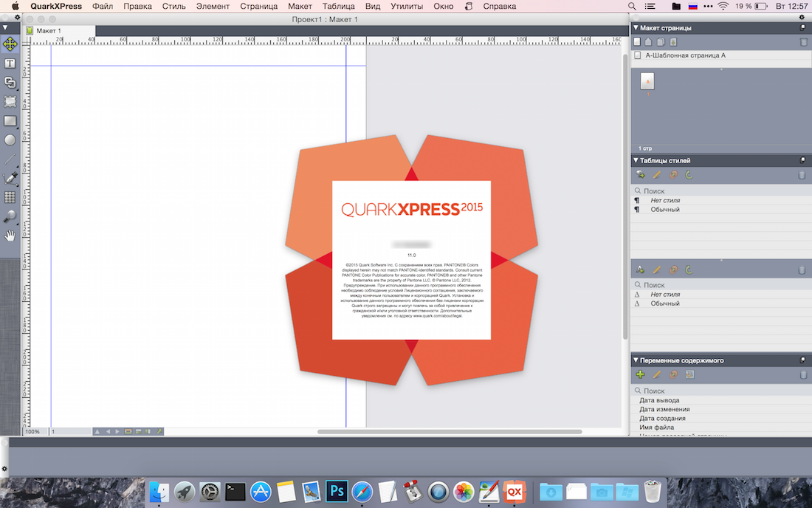Select the Oval Box tool
Screen dimensions: 812x508
click(x=10, y=140)
